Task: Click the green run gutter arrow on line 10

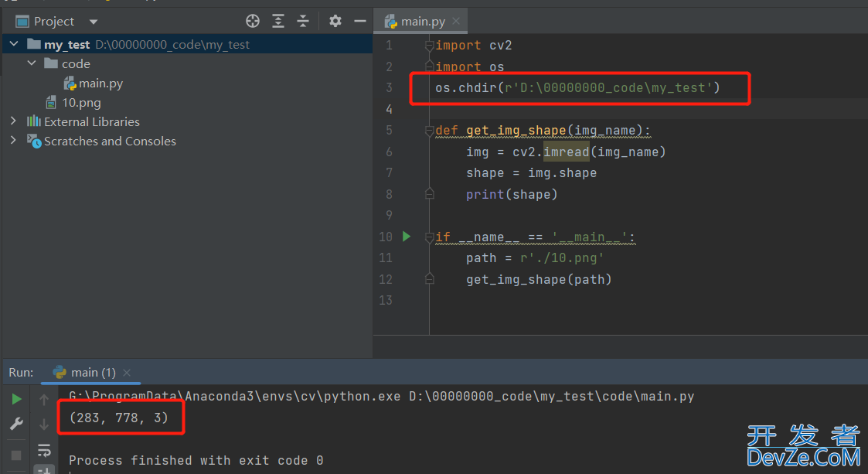Action: 407,237
